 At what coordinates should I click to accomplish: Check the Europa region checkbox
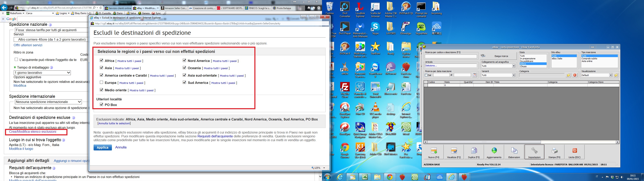pos(101,82)
